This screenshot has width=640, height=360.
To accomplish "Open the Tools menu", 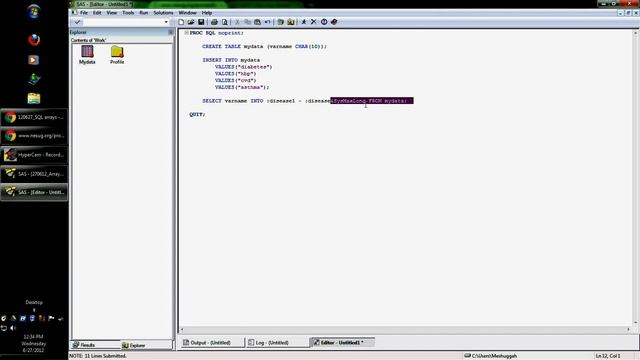I will [x=128, y=13].
